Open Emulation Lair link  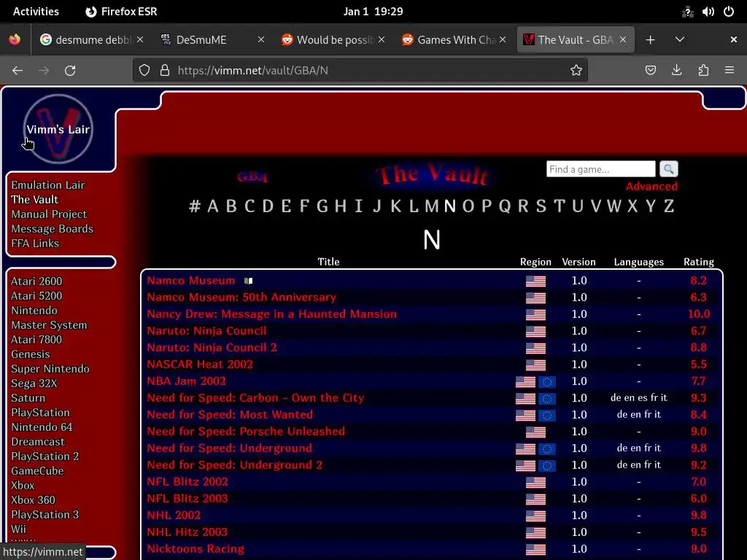tap(47, 184)
